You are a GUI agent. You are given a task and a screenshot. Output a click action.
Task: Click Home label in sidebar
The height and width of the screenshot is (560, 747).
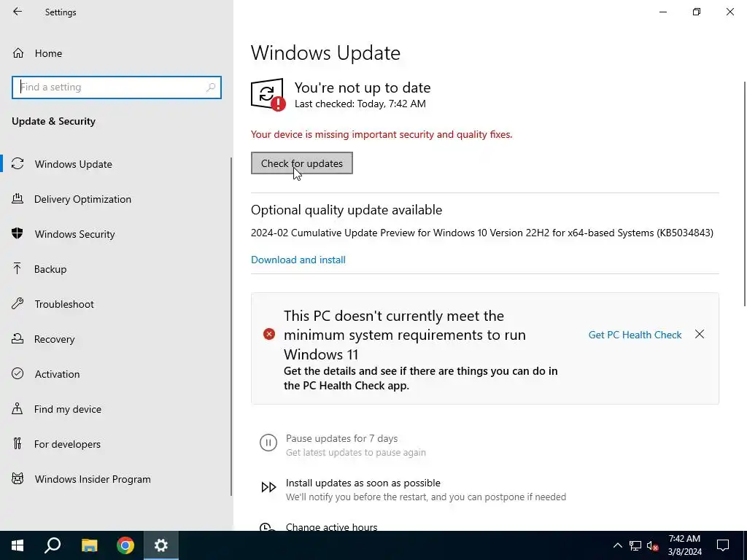click(x=48, y=53)
